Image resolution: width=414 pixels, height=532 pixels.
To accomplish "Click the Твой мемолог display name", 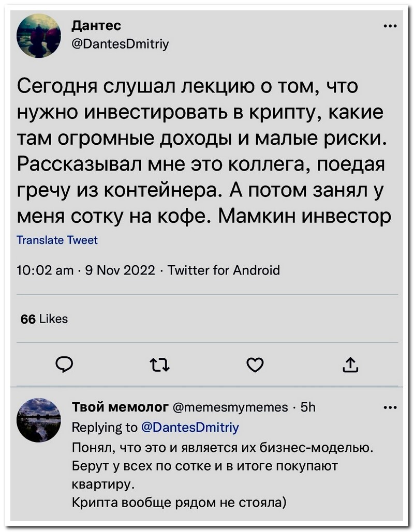I will pos(121,407).
